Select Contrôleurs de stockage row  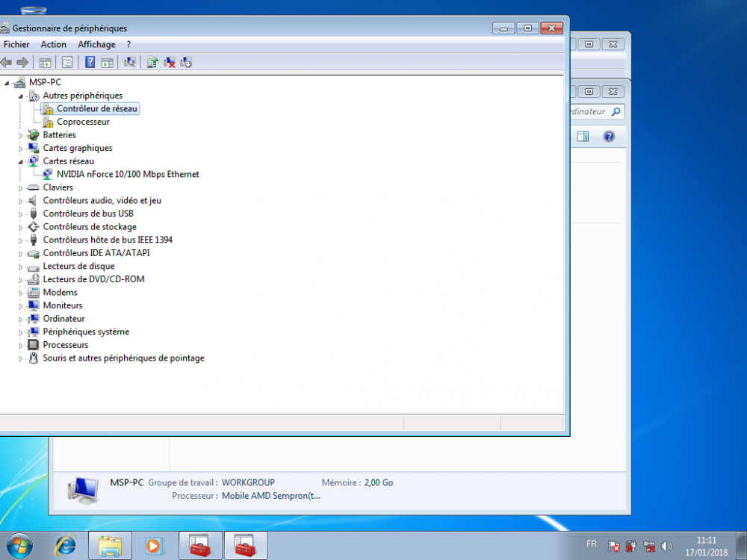[x=90, y=227]
